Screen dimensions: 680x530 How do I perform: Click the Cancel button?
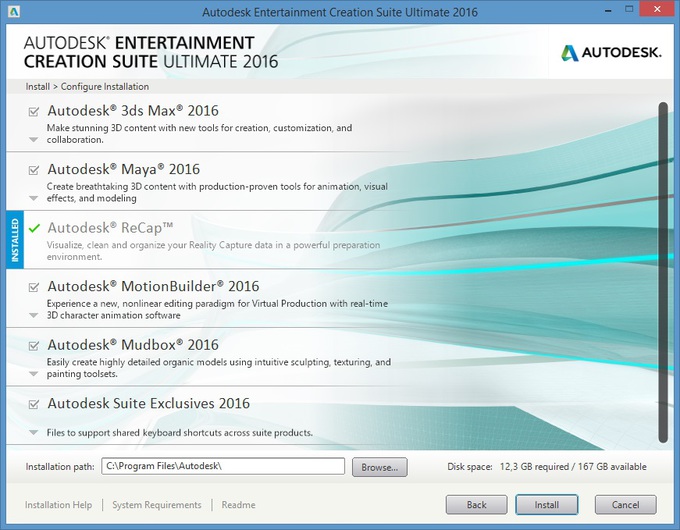point(625,505)
